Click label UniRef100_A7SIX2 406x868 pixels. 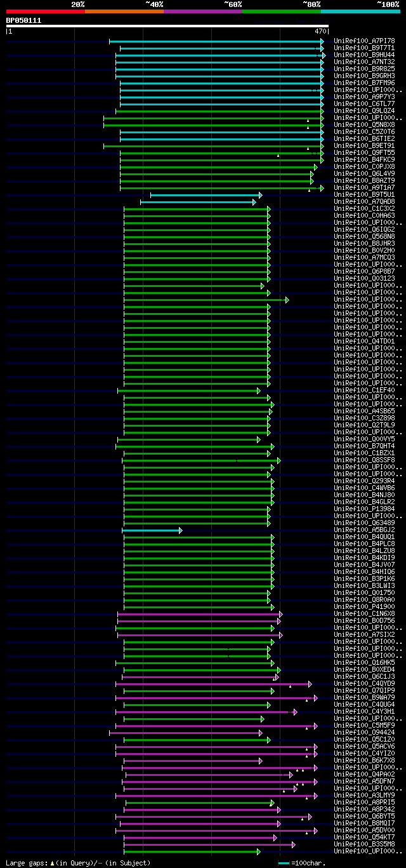(x=364, y=634)
